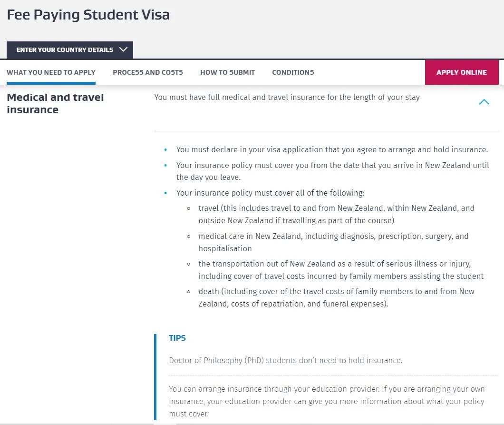Image resolution: width=504 pixels, height=425 pixels.
Task: Click the PhD students insurance tip text
Action: 286,360
